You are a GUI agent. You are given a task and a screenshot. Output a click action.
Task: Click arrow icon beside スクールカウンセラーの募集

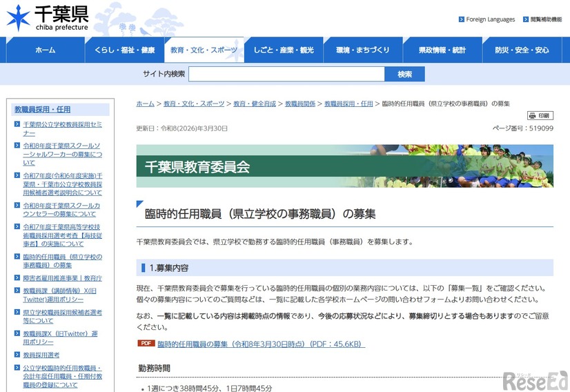tap(17, 206)
